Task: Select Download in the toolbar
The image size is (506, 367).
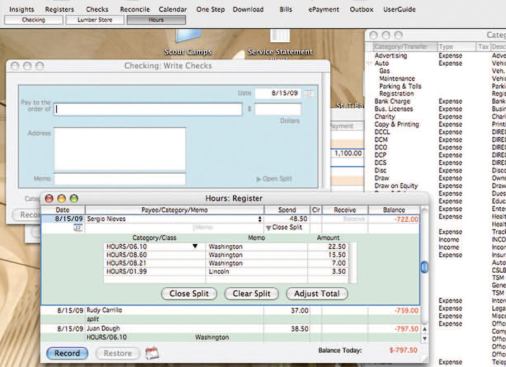Action: [248, 9]
